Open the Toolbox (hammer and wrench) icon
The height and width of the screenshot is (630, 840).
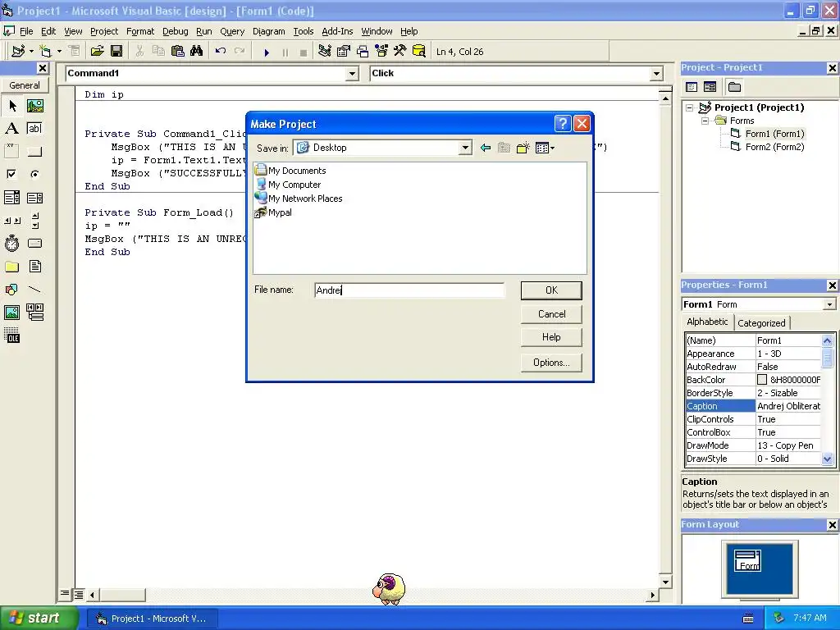pyautogui.click(x=399, y=52)
